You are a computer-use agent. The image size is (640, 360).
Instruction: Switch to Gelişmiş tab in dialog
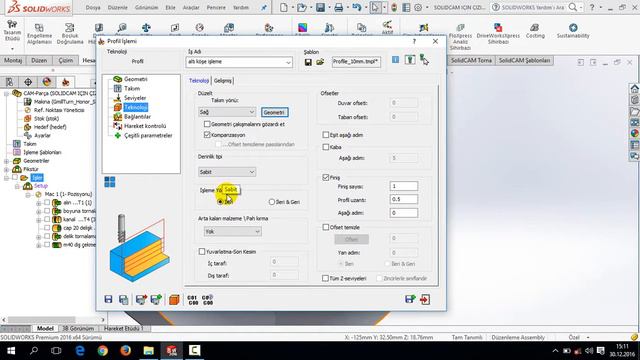(223, 81)
